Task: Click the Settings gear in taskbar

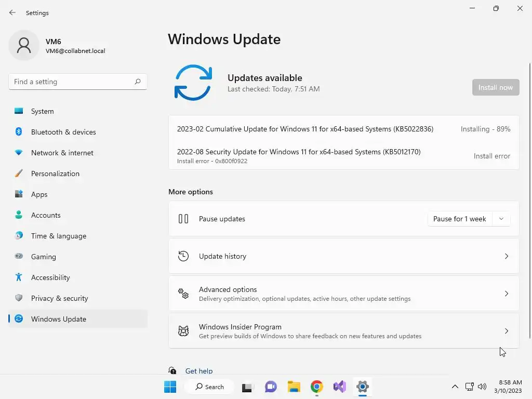Action: tap(362, 387)
